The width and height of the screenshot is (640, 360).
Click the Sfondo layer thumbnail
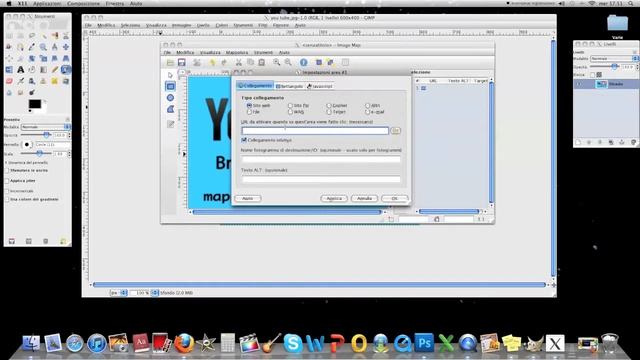[602, 84]
